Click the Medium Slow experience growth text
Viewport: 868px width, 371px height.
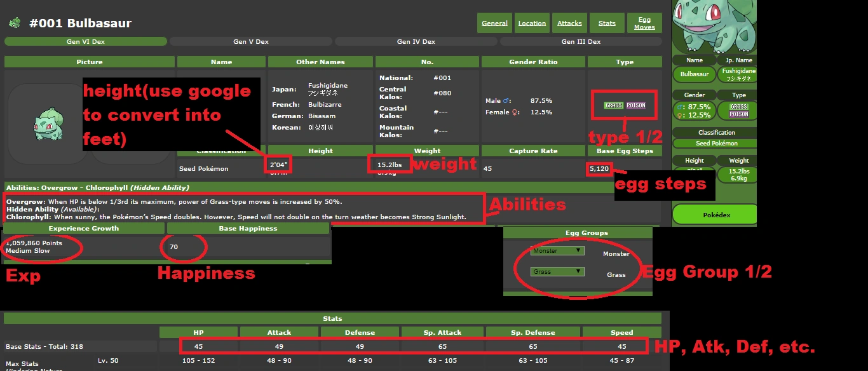pyautogui.click(x=27, y=250)
